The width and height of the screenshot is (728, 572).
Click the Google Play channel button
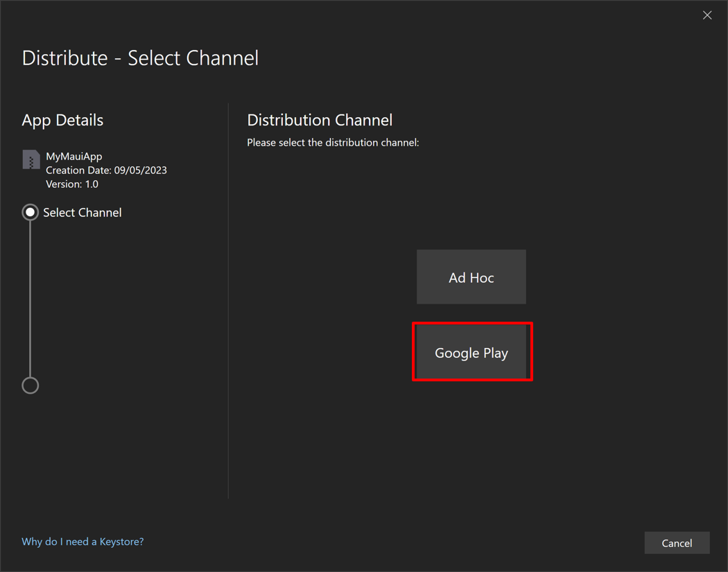471,352
